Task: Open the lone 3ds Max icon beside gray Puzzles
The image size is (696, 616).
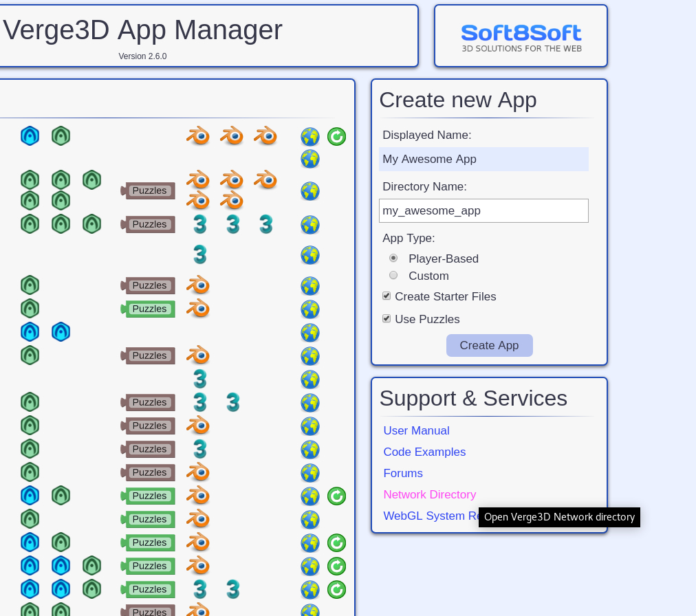Action: [199, 449]
